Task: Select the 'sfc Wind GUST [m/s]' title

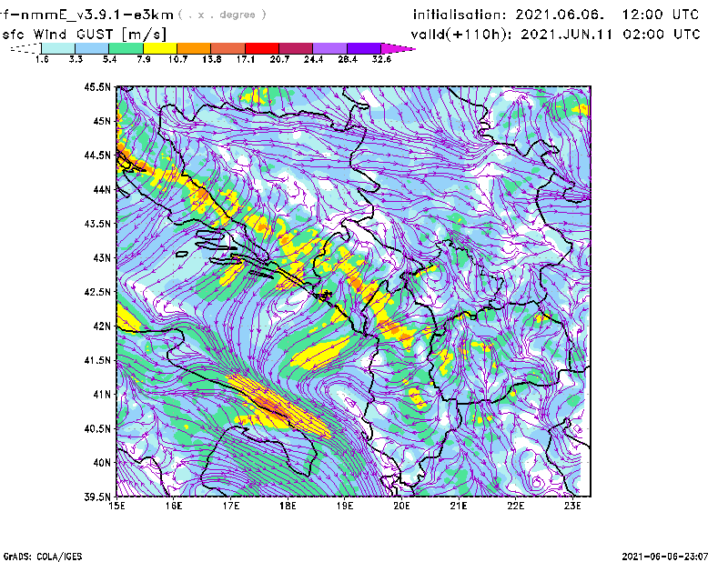Action: point(84,35)
